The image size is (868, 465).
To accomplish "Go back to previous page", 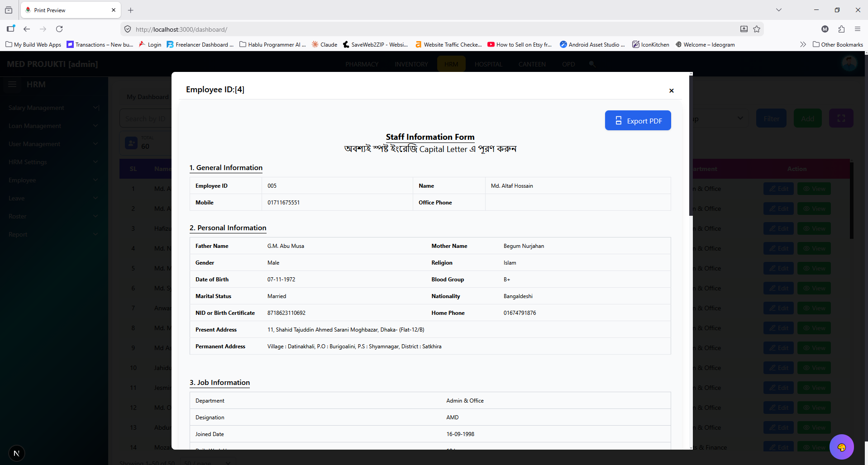I will tap(27, 29).
